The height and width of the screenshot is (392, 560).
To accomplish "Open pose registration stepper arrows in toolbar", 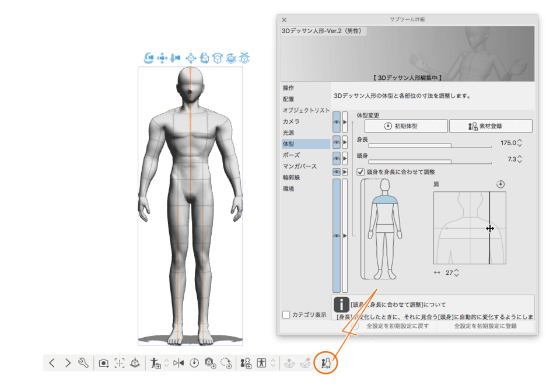I will (166, 363).
